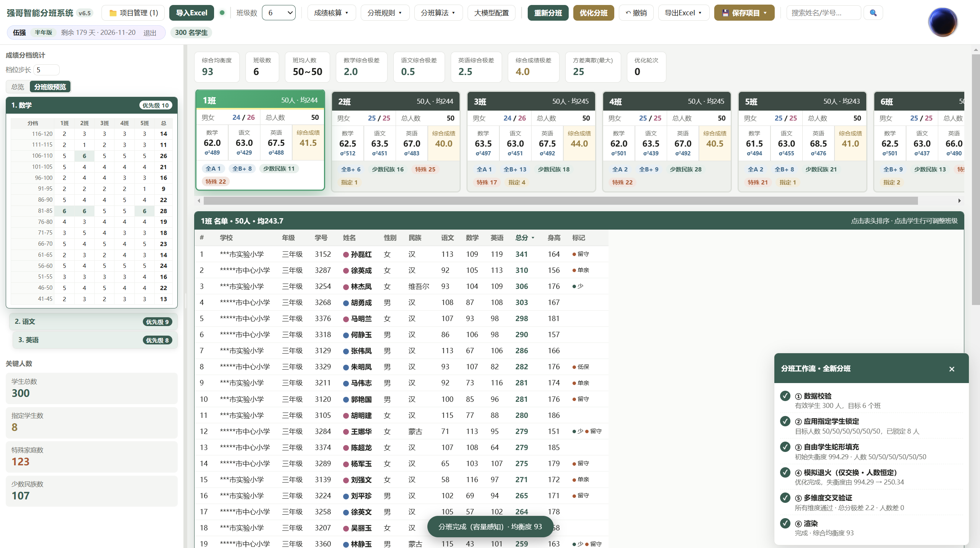The height and width of the screenshot is (548, 980).
Task: Click the 少数民族 16 tag in 2班 card
Action: (388, 169)
